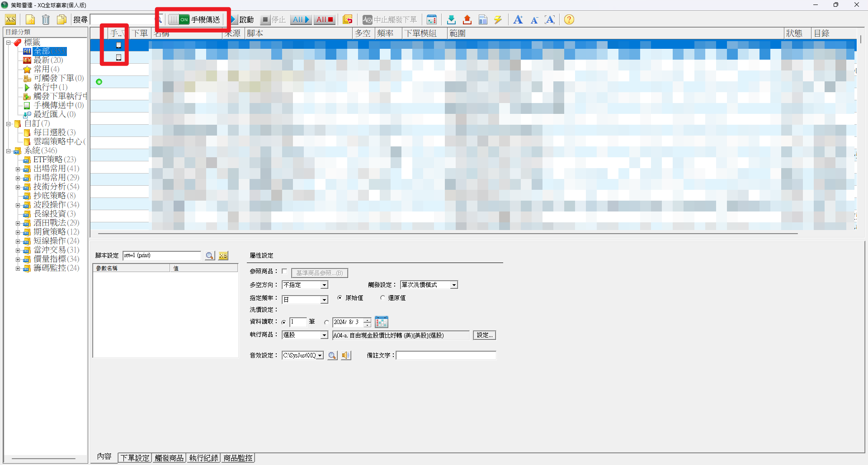This screenshot has width=868, height=465.
Task: Click the yellow folder with red arrow icon
Action: point(347,19)
